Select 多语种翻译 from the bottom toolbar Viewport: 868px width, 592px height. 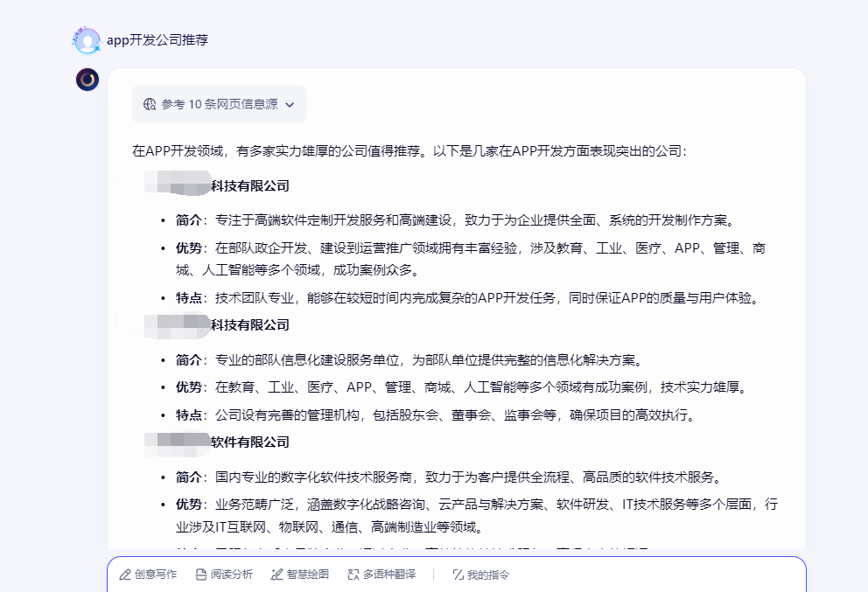click(379, 575)
